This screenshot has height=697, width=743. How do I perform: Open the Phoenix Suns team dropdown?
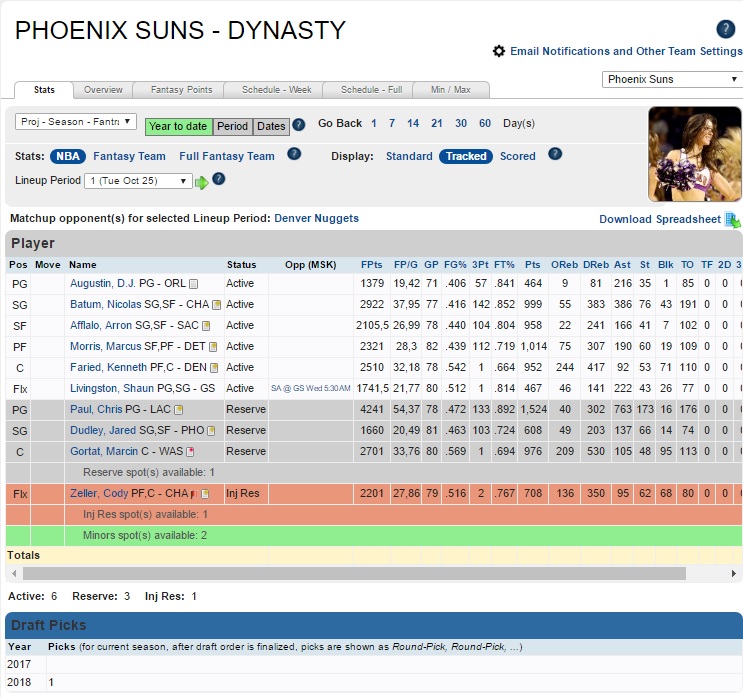point(672,79)
